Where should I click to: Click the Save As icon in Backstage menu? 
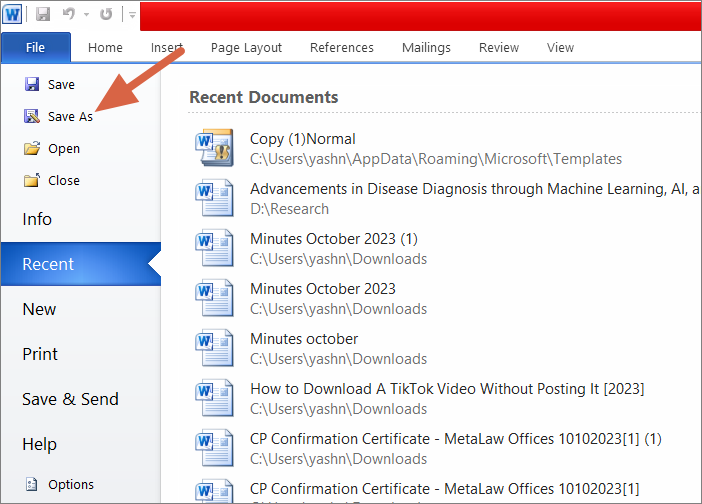coord(32,116)
